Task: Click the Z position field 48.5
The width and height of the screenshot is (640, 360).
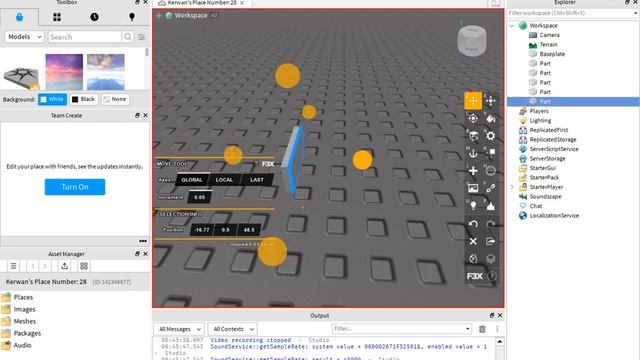Action: (249, 230)
